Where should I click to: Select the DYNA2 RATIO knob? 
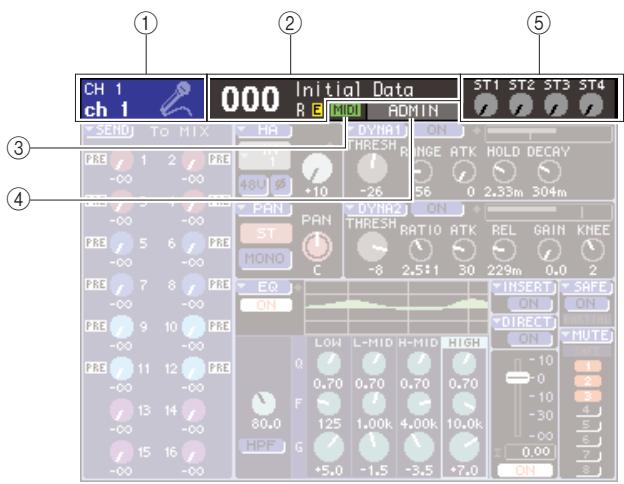(421, 250)
